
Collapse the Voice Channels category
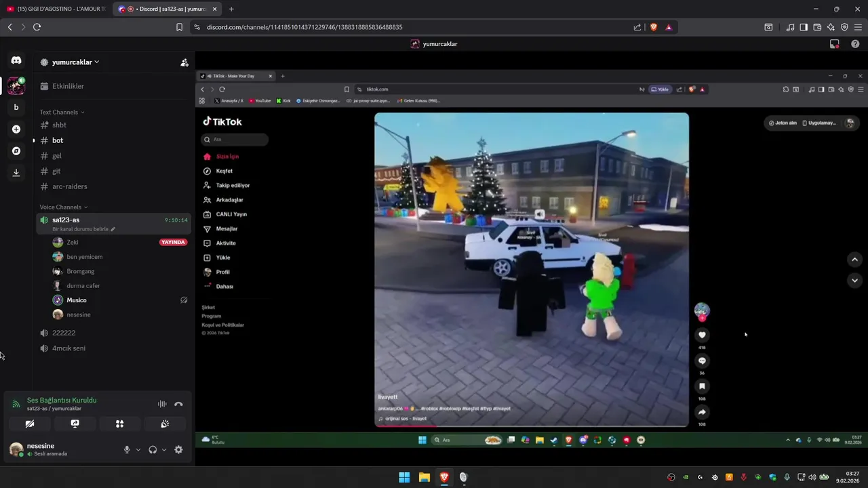[64, 207]
